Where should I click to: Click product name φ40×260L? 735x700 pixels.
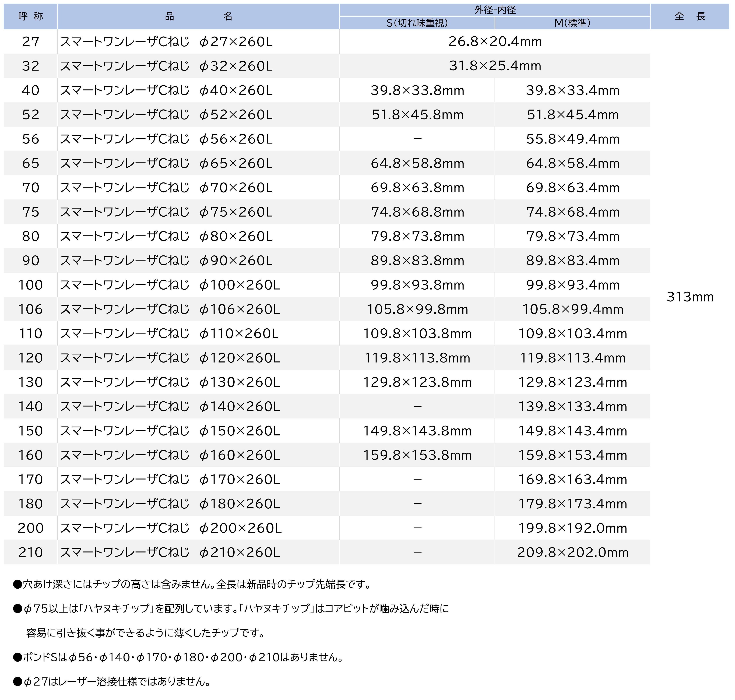(166, 90)
